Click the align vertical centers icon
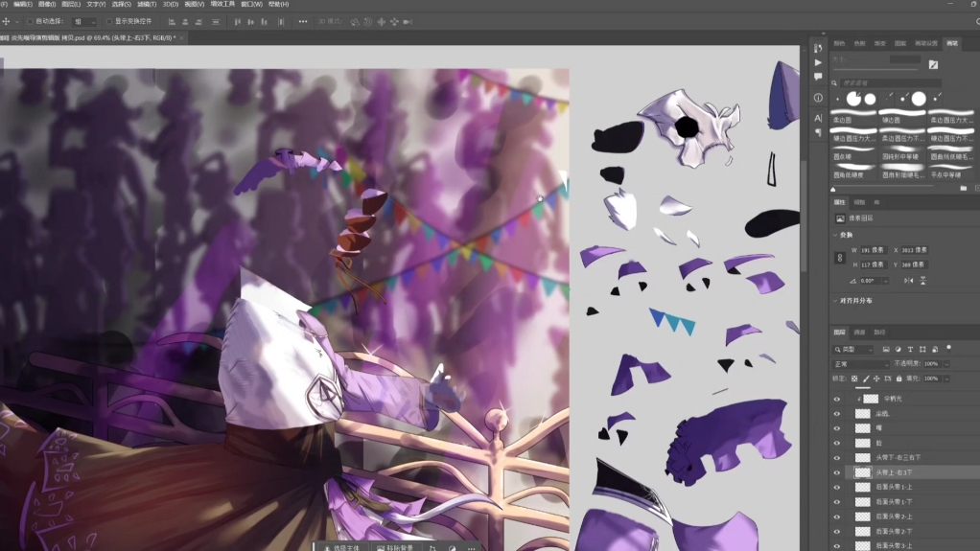Screen dimensions: 980x551 (x=250, y=22)
